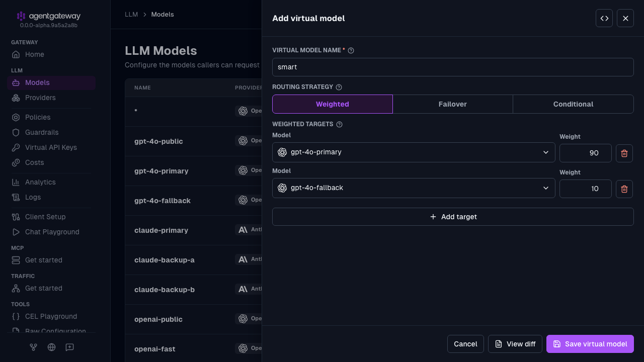This screenshot has width=644, height=362.
Task: Open the gpt-4o-fallback model dropdown
Action: 414,188
